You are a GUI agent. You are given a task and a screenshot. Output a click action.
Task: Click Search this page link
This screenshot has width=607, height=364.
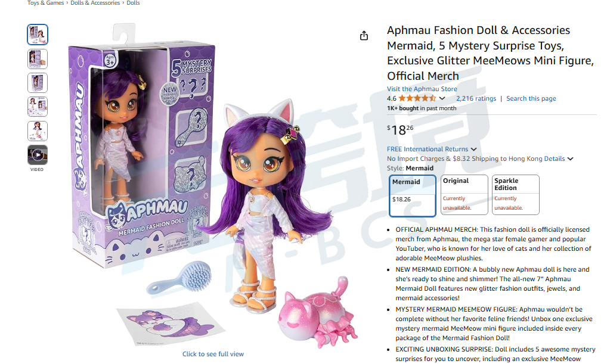(531, 98)
